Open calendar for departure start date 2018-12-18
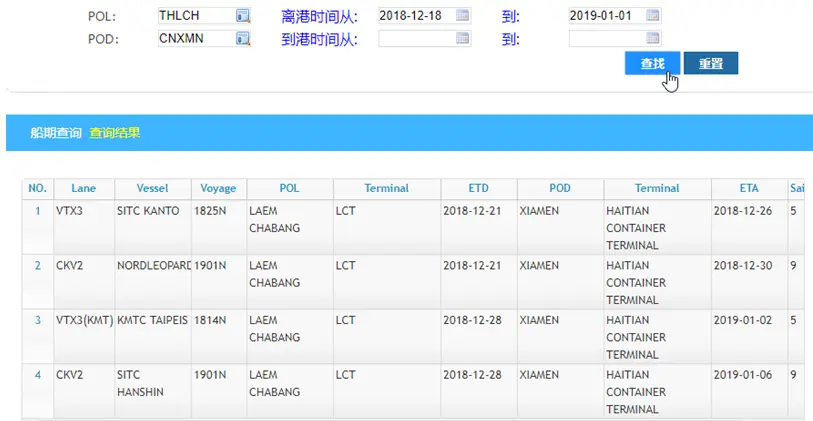Viewport: 813px width, 421px height. tap(462, 16)
